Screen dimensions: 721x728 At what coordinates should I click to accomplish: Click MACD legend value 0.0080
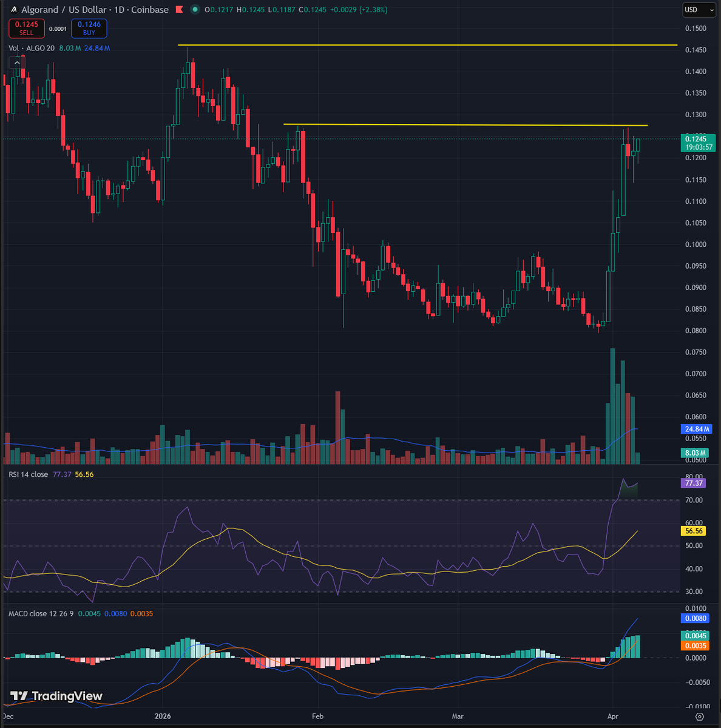(x=115, y=614)
